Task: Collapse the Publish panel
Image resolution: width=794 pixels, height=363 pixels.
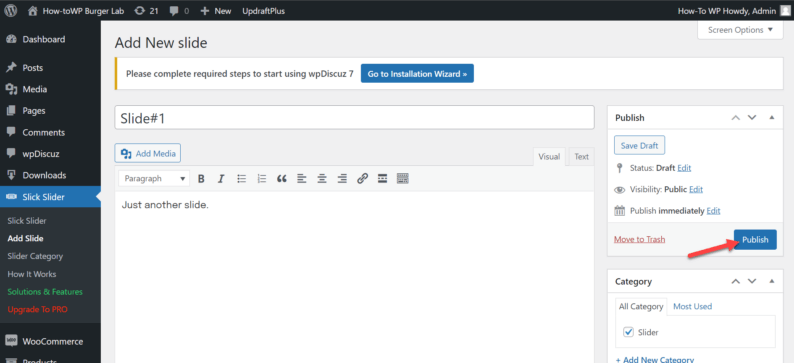Action: tap(772, 117)
